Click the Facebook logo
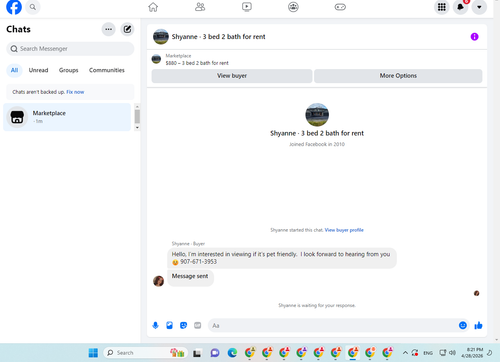 14,7
